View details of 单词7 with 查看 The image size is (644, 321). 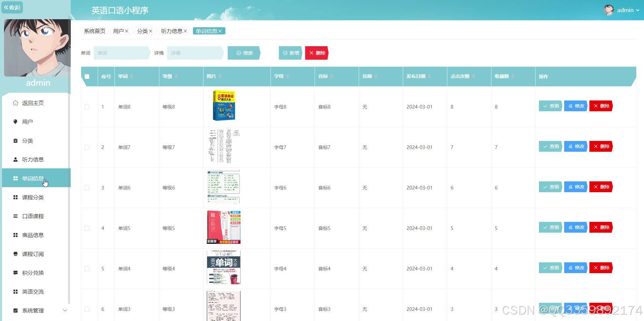pyautogui.click(x=551, y=146)
